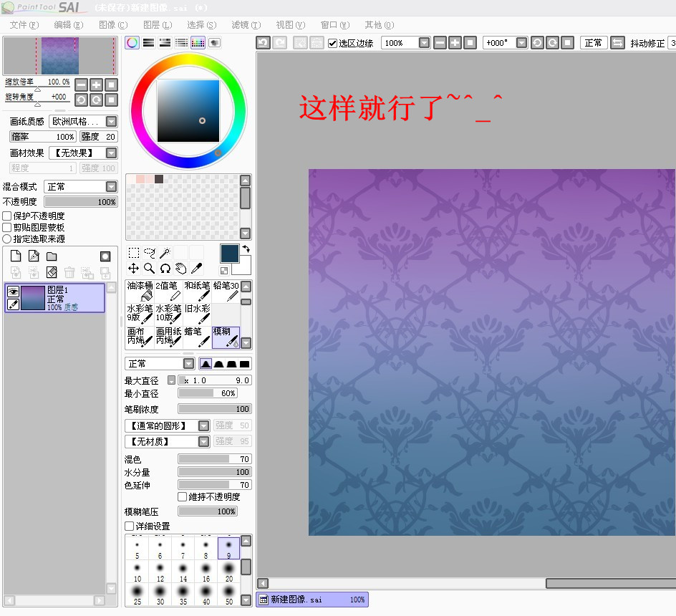Open 通常的圆形 brush shape dropdown
This screenshot has height=616, width=676.
203,425
